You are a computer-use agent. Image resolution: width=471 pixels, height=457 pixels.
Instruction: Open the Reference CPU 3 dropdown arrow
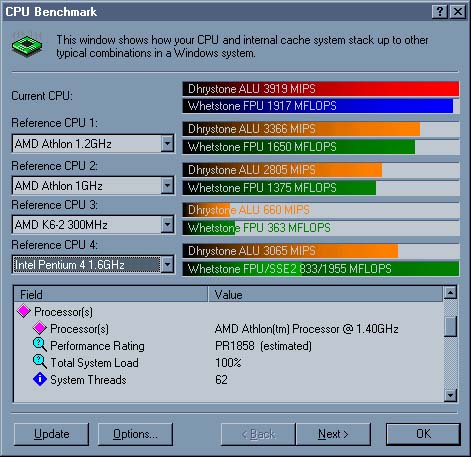[x=167, y=224]
